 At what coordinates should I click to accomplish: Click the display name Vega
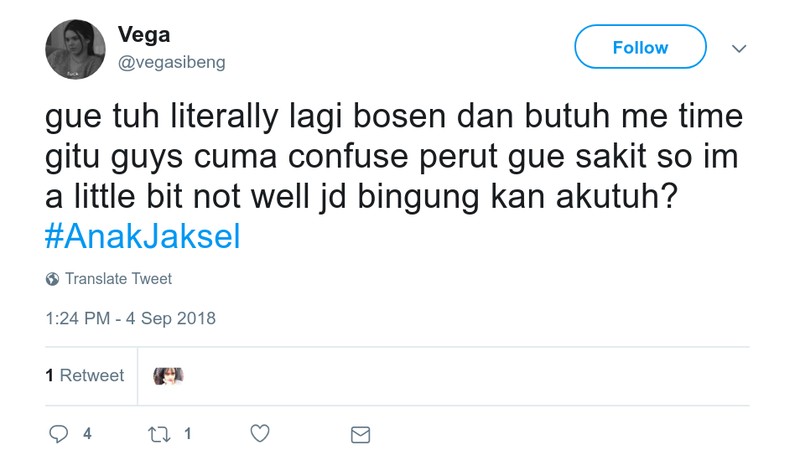[144, 34]
